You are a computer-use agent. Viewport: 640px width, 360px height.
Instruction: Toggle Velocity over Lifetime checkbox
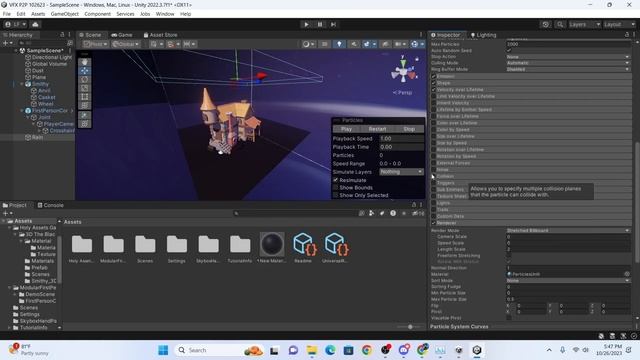click(x=434, y=89)
